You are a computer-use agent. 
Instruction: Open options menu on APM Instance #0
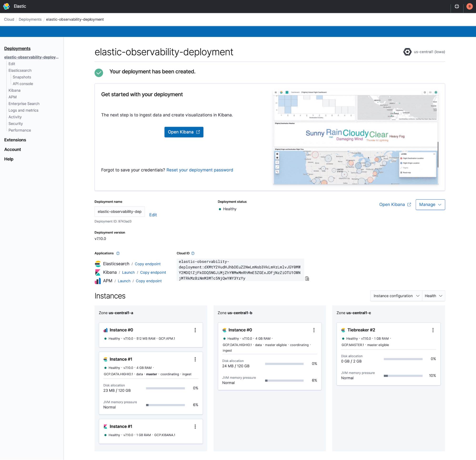195,330
